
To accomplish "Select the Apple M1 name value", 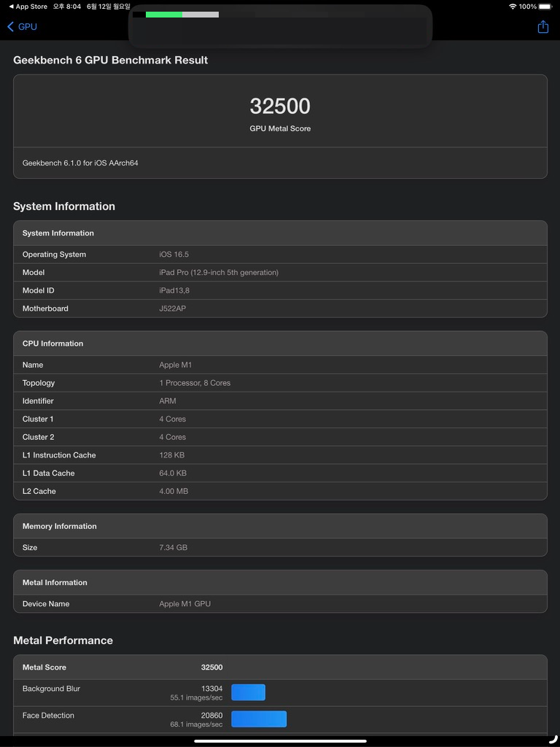I will pyautogui.click(x=175, y=365).
